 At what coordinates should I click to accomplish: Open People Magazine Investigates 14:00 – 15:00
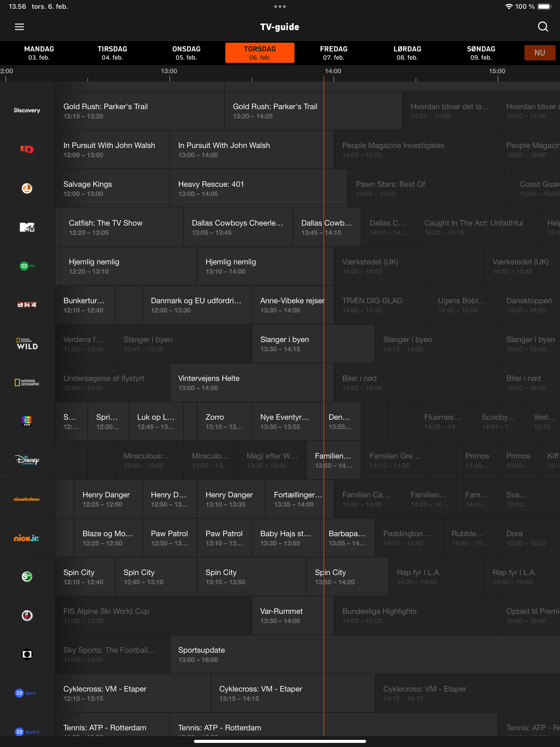pos(416,150)
